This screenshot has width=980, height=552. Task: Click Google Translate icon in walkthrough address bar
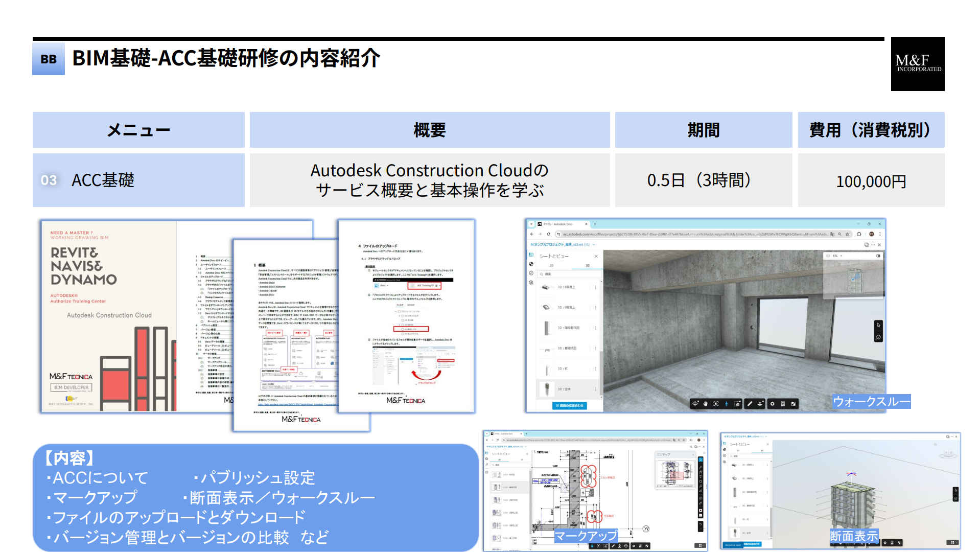click(x=832, y=234)
